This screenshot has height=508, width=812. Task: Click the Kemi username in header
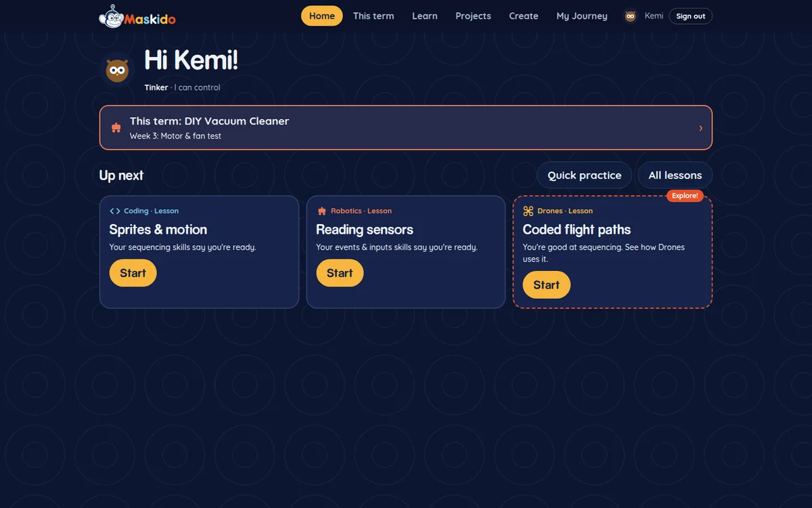point(654,16)
